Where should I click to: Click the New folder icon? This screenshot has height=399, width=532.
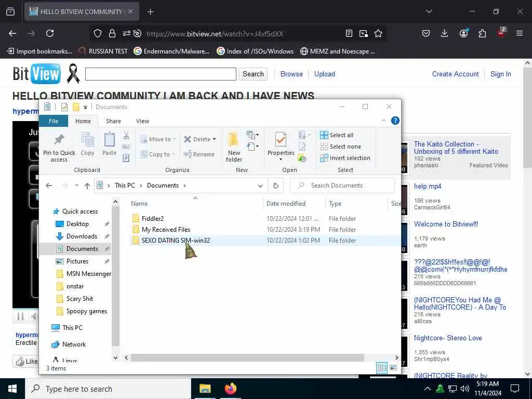233,139
